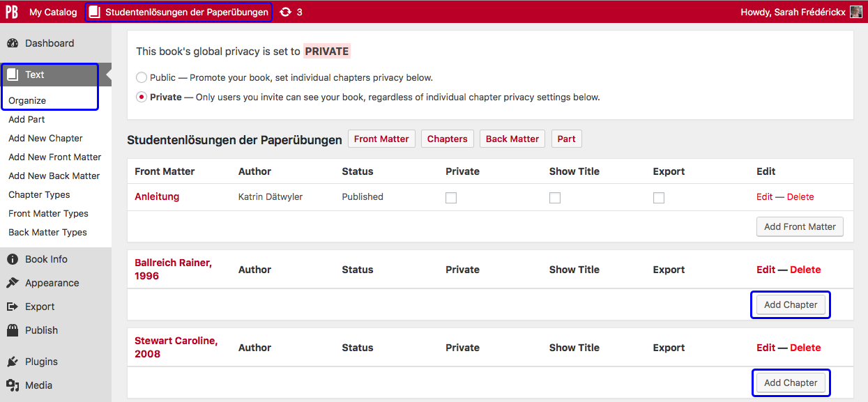
Task: Toggle Export checkbox for Anleitung
Action: click(659, 198)
